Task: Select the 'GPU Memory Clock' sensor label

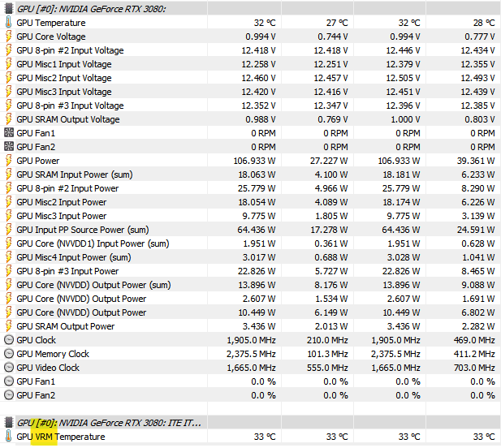Action: click(x=53, y=354)
